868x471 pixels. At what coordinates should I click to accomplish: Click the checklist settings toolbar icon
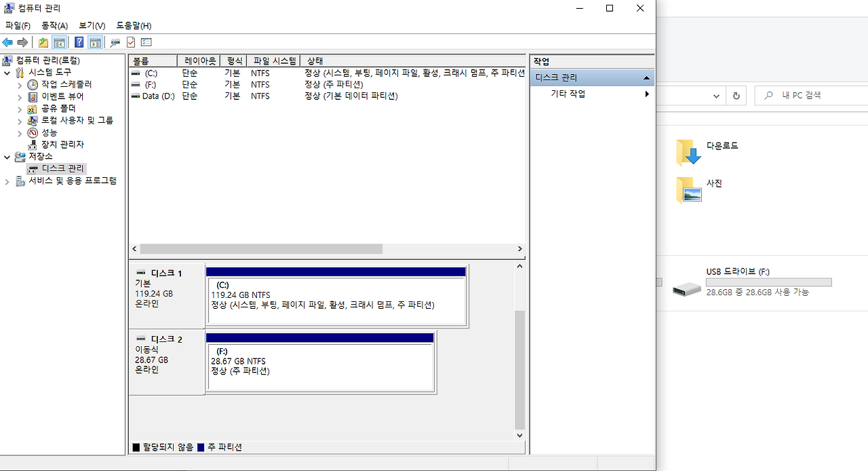(146, 42)
